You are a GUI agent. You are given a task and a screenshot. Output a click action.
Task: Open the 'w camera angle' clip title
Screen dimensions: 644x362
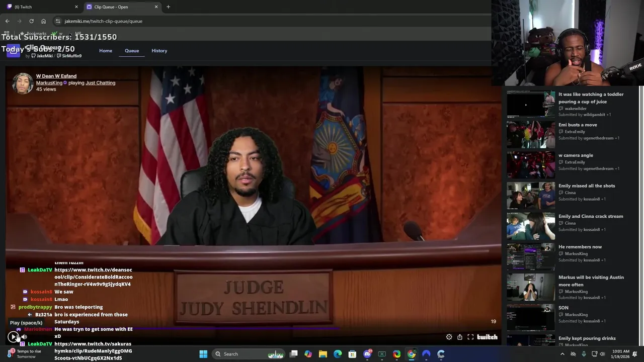576,155
